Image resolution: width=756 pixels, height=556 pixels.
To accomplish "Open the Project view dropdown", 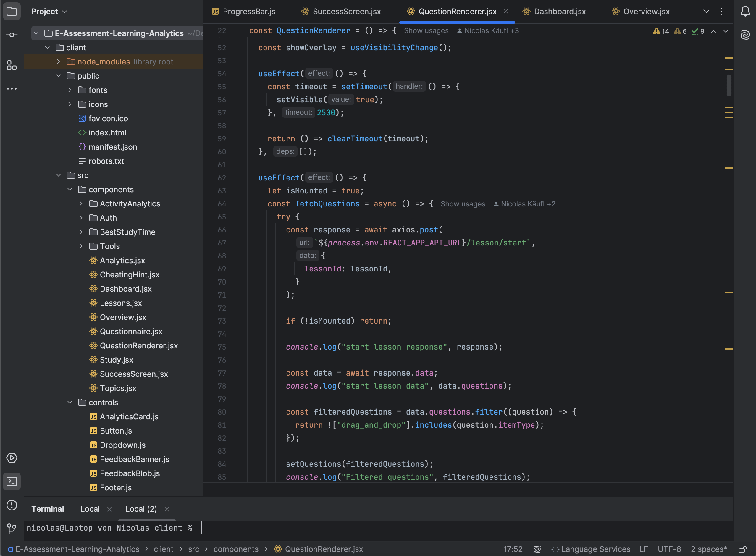I will point(49,12).
